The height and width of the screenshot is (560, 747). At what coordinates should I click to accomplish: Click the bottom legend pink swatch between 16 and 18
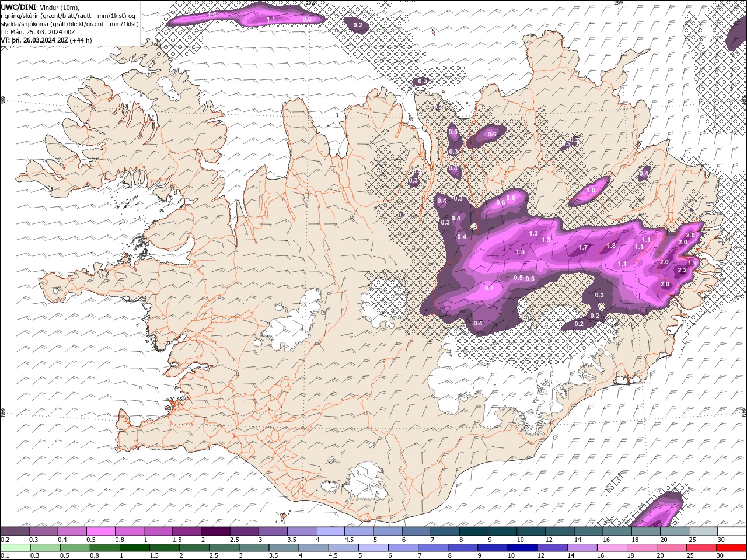coord(611,548)
